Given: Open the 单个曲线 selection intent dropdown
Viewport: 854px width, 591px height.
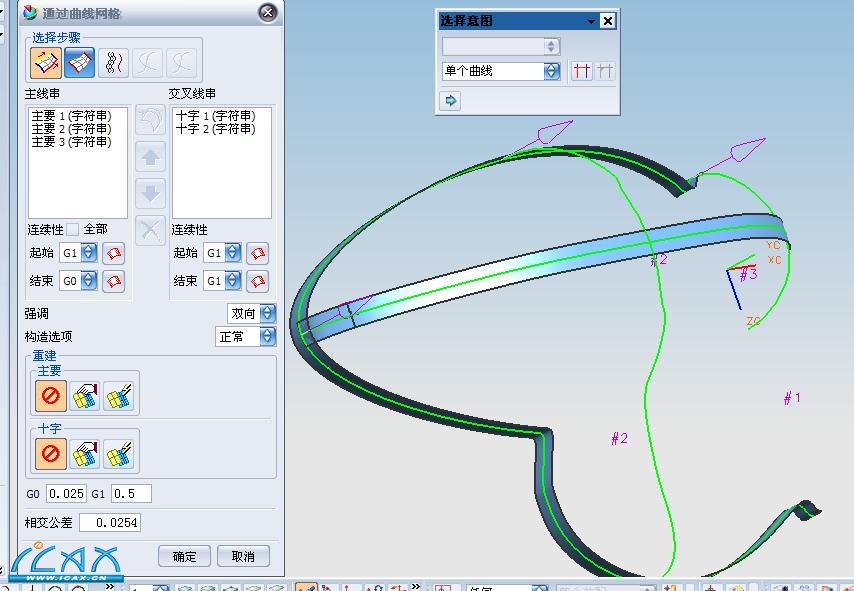Looking at the screenshot, I should (x=551, y=72).
